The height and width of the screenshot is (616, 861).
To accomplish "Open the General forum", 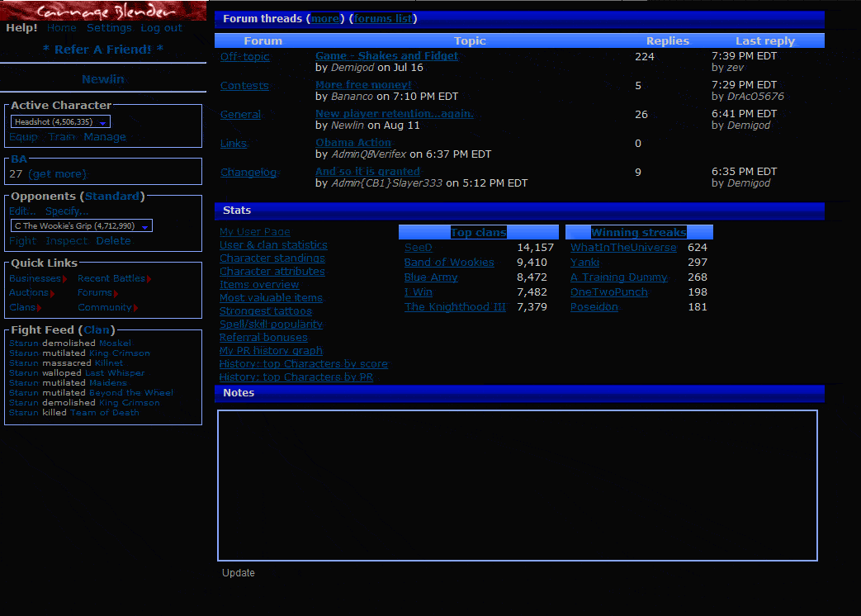I will coord(240,114).
